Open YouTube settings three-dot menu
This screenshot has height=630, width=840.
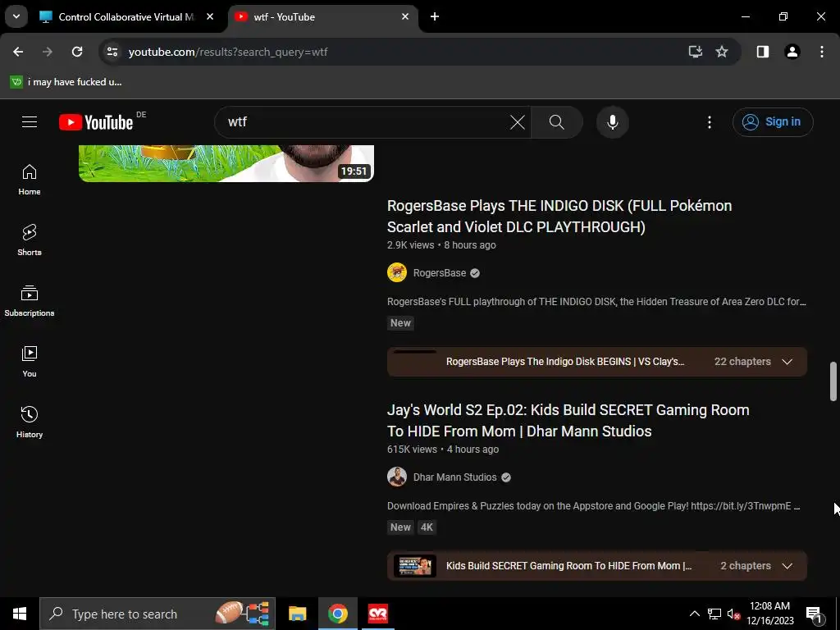(710, 122)
